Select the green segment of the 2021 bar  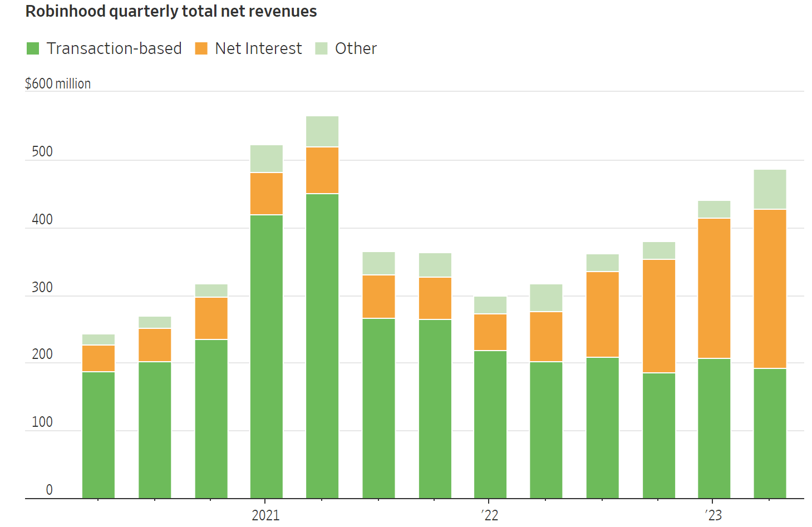pyautogui.click(x=267, y=357)
